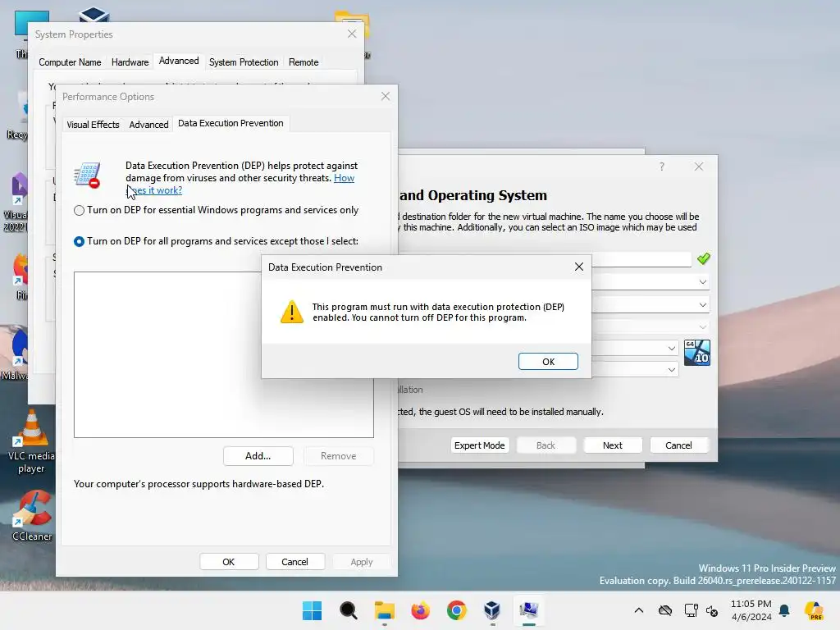Select the Data Execution Prevention tab
Screen dimensions: 840x630
tap(231, 123)
